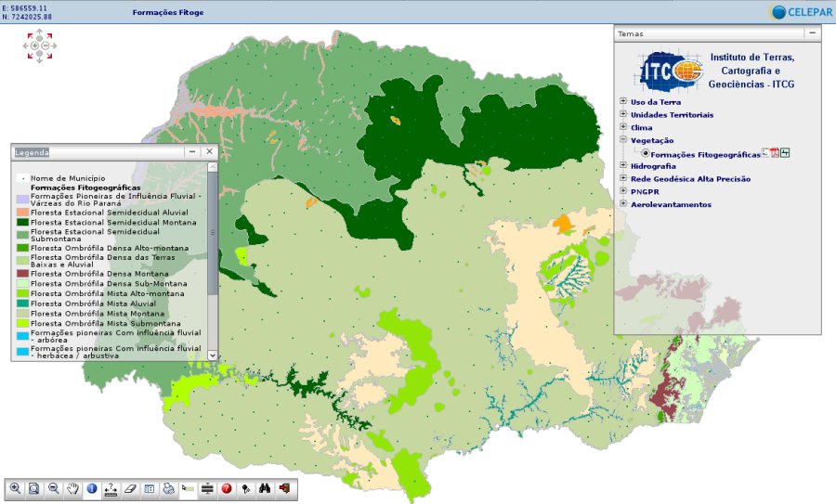Select the zoom in magnifier tool
This screenshot has width=836, height=504.
point(15,488)
